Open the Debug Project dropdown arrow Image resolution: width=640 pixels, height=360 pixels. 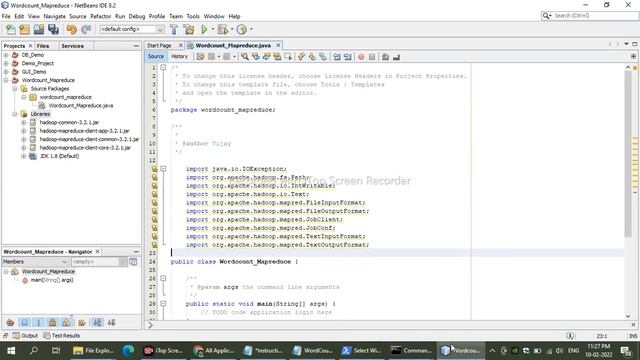232,29
